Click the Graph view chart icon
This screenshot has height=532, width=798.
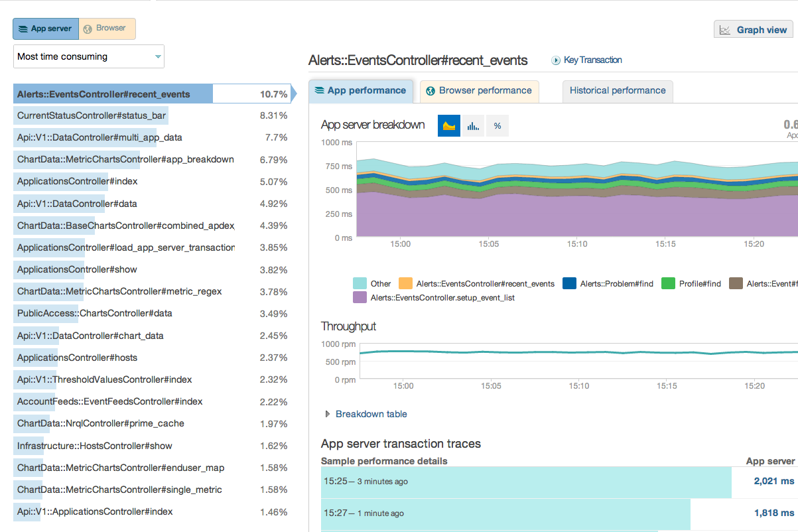pos(725,30)
